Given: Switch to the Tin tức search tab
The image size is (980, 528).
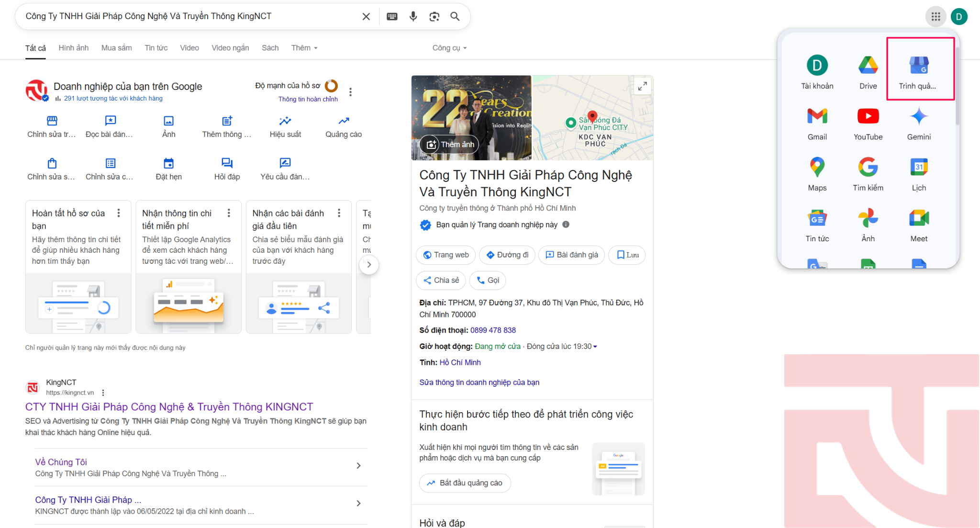Looking at the screenshot, I should [x=156, y=48].
